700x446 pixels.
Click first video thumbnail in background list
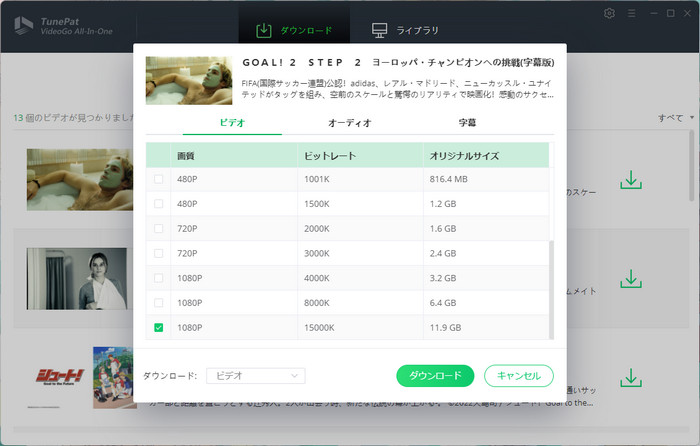click(x=79, y=179)
